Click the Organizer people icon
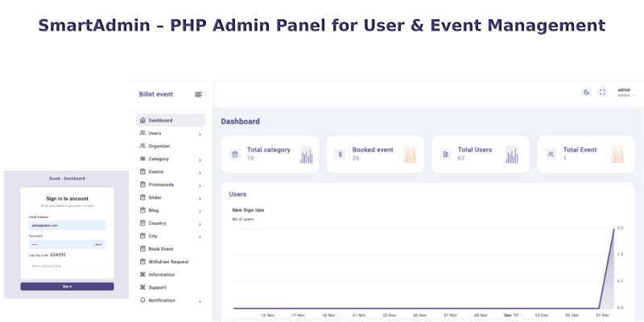644x322 pixels. click(x=142, y=146)
